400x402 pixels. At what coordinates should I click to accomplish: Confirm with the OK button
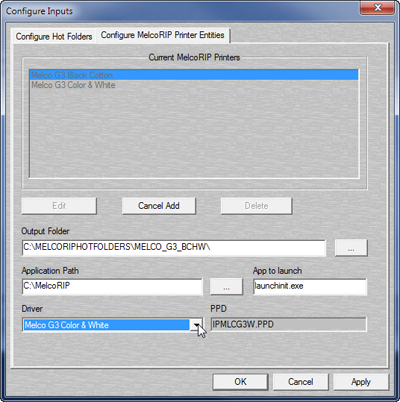tap(240, 382)
